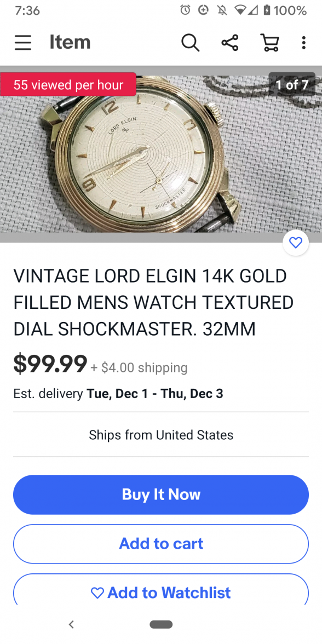Tap the 55 viewed per hour badge
This screenshot has width=322, height=644.
click(68, 84)
